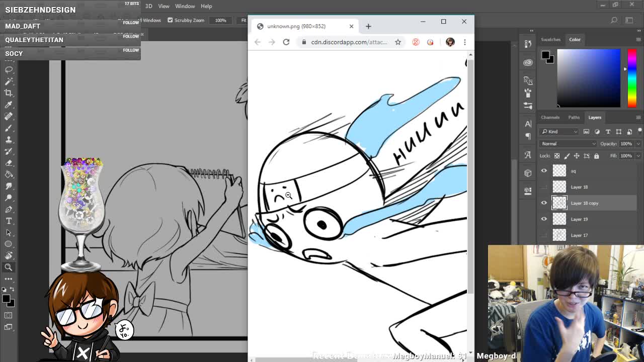The image size is (644, 362).
Task: Open the History panel icon
Action: coord(528,44)
